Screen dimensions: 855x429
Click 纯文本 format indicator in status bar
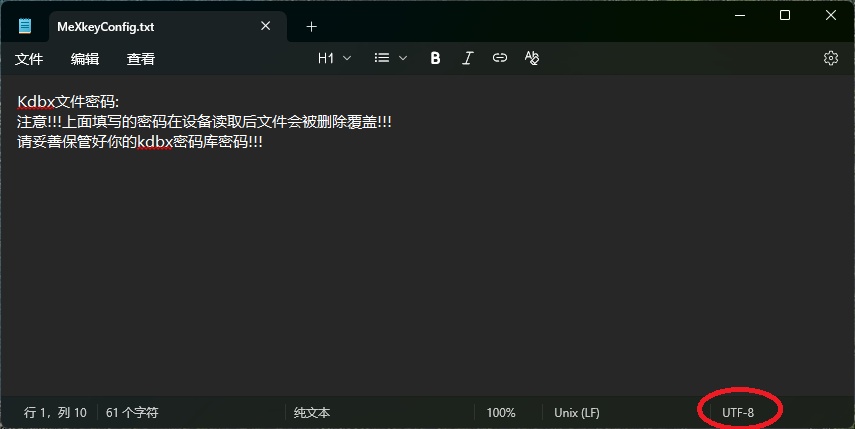click(312, 412)
